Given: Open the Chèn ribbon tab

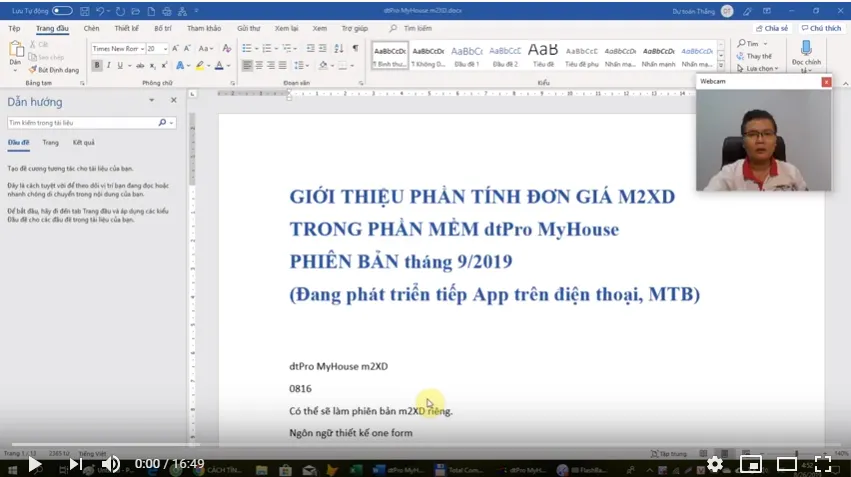Looking at the screenshot, I should pos(91,28).
